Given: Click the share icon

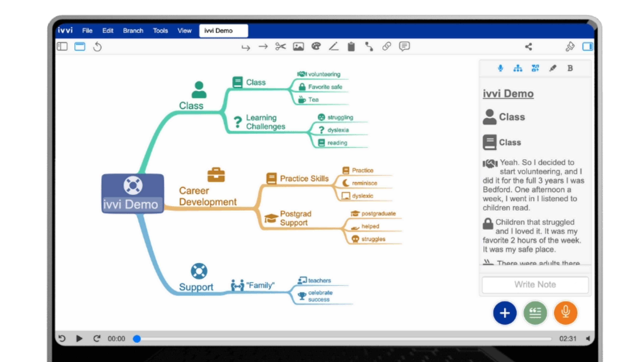Looking at the screenshot, I should pos(528,47).
